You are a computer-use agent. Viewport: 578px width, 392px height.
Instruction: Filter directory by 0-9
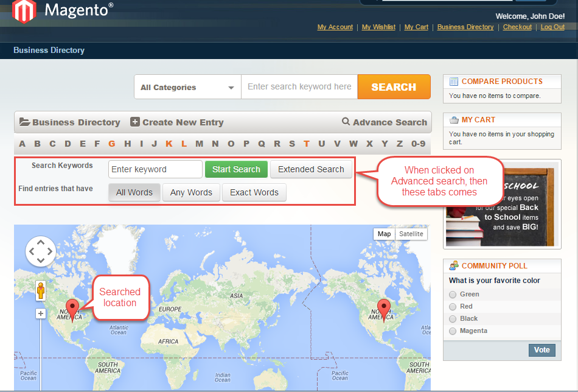click(419, 144)
